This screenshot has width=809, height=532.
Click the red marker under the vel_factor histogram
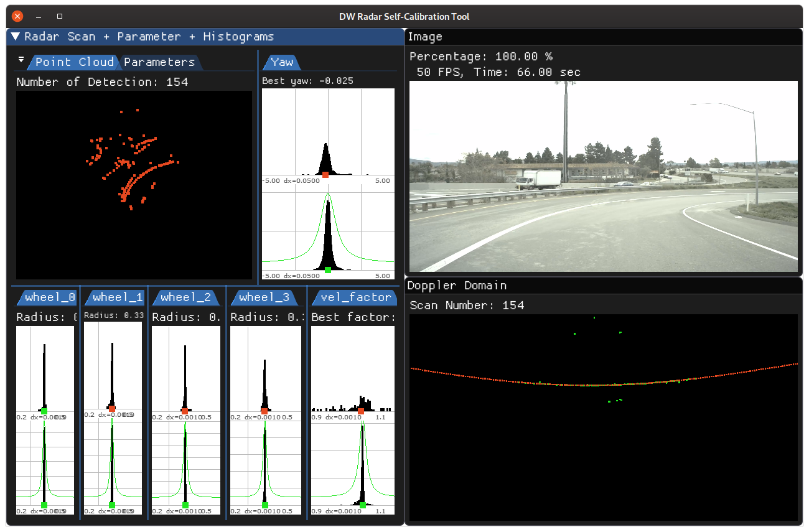(361, 411)
